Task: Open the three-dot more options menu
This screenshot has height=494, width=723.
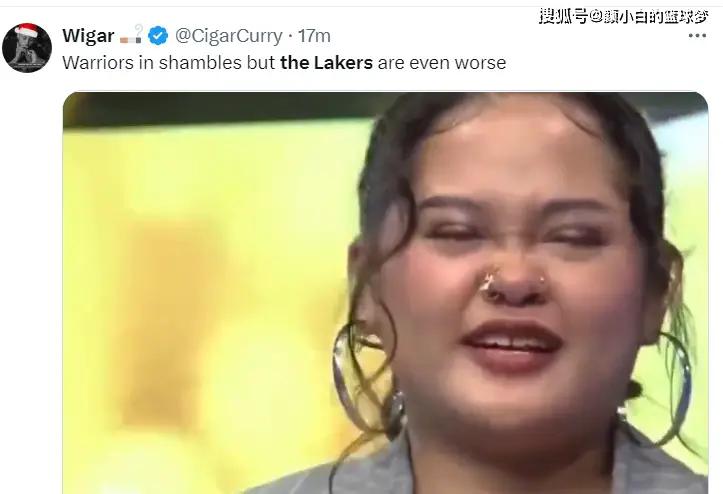Action: (x=697, y=36)
